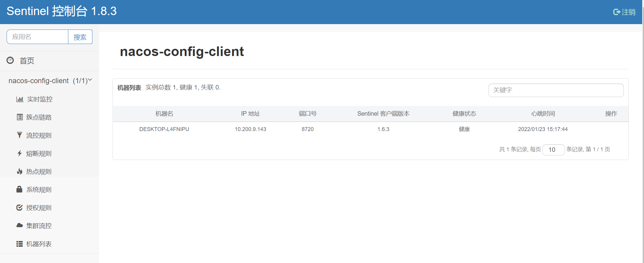Click the logout arrow icon
Screen dimensions: 644x263
pyautogui.click(x=617, y=12)
